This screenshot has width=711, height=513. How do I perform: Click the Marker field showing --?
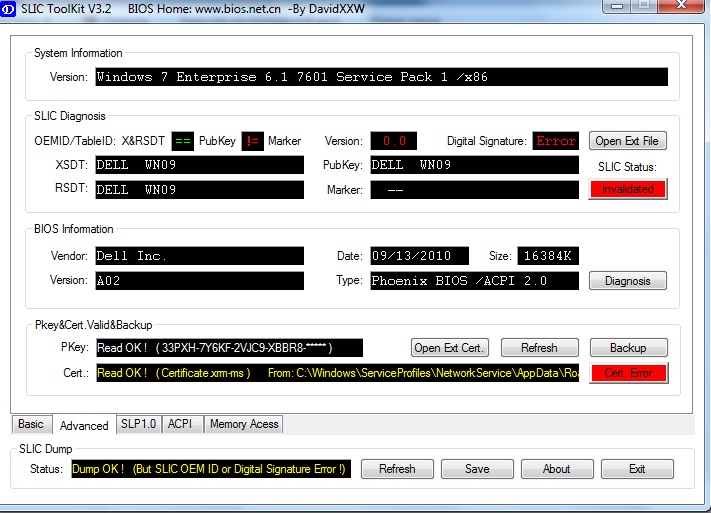(474, 190)
